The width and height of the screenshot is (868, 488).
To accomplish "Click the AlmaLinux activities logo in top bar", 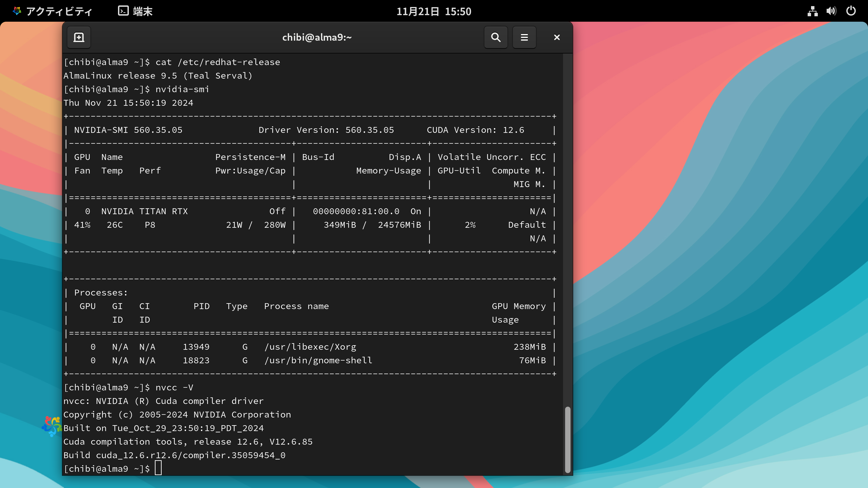I will click(x=17, y=11).
